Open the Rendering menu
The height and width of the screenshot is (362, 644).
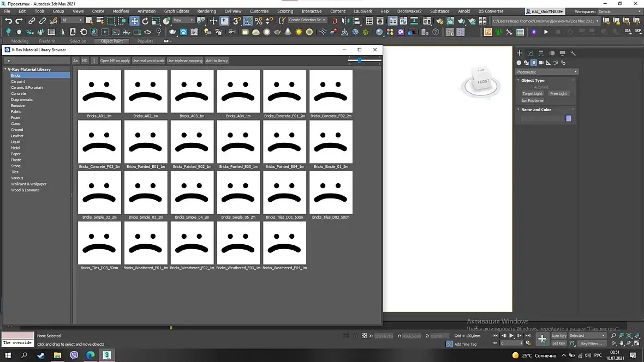pyautogui.click(x=206, y=11)
